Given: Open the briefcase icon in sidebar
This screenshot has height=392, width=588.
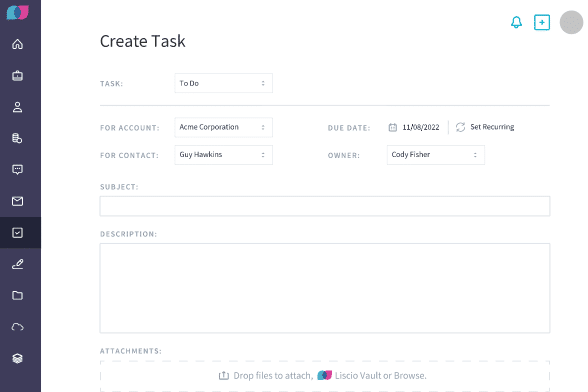Looking at the screenshot, I should [17, 76].
